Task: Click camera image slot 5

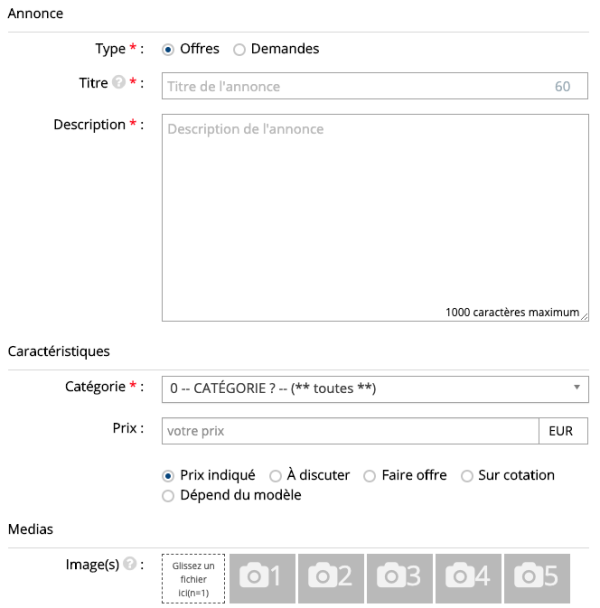Action: [x=536, y=578]
